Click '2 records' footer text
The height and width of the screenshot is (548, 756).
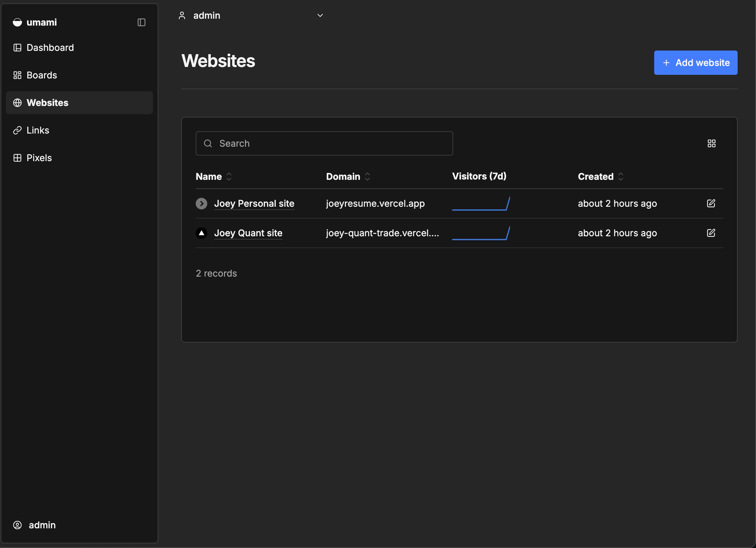pos(216,273)
